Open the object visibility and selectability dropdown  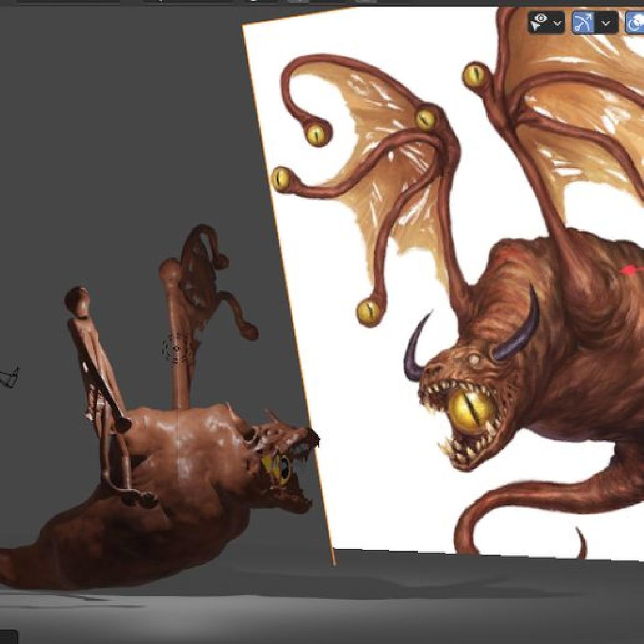coord(557,23)
